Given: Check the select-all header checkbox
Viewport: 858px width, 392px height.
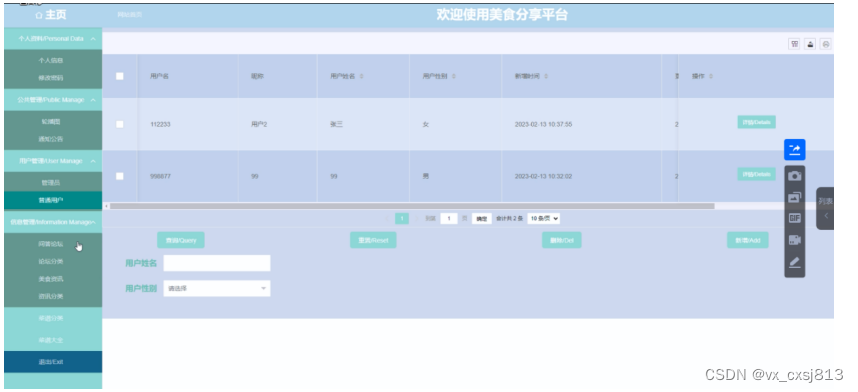Looking at the screenshot, I should [119, 76].
